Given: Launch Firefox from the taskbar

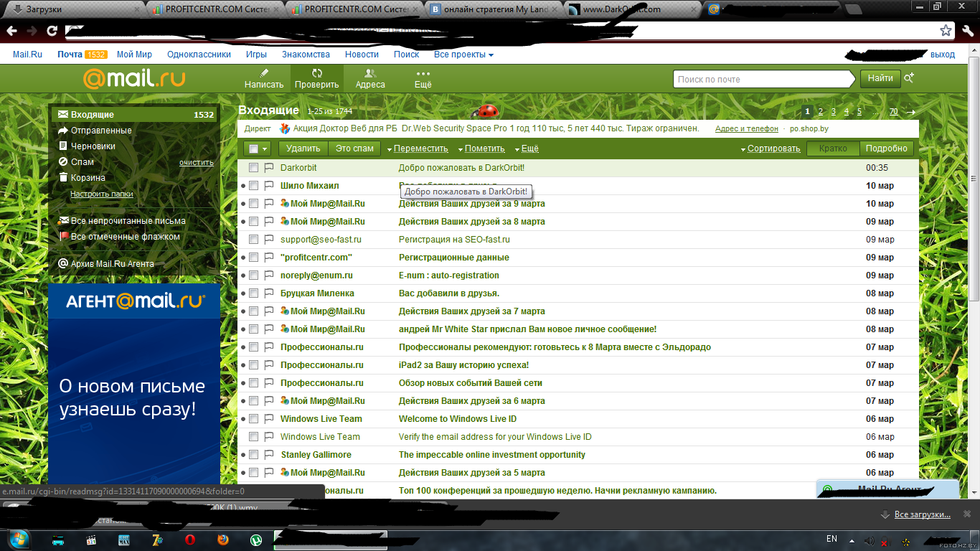Looking at the screenshot, I should 222,540.
